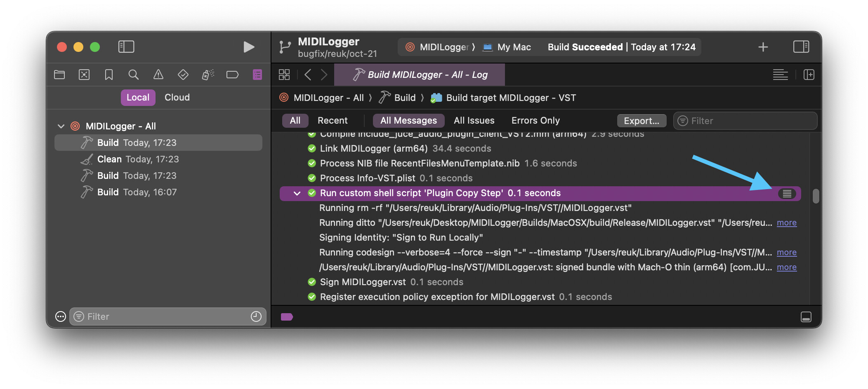868x389 pixels.
Task: Open the Breakpoint navigator
Action: (x=233, y=75)
